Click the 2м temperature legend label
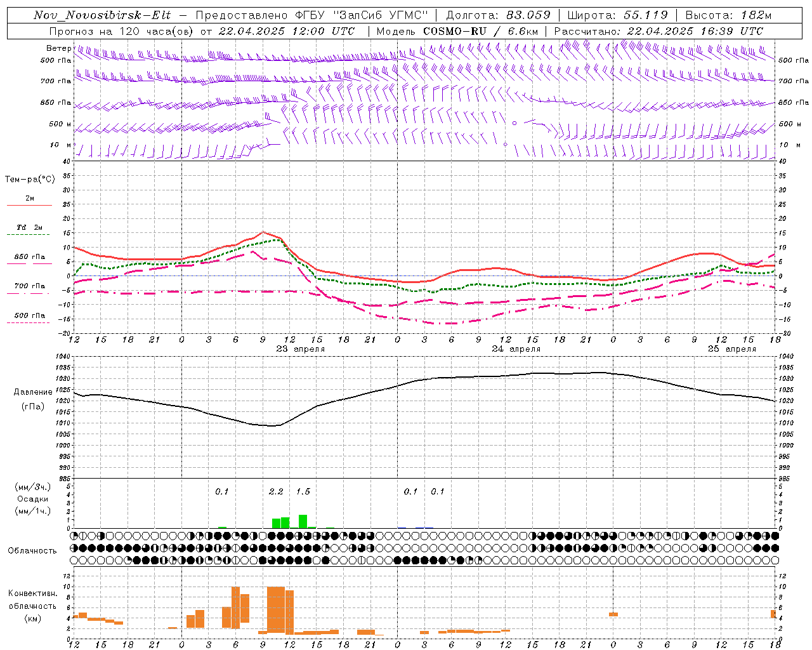This screenshot has width=812, height=650. pyautogui.click(x=30, y=198)
